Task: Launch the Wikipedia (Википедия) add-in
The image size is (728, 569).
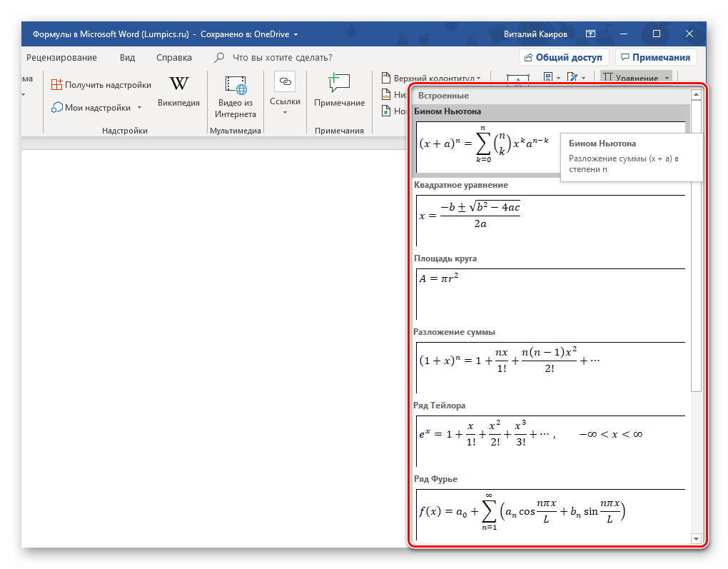Action: coord(178,91)
